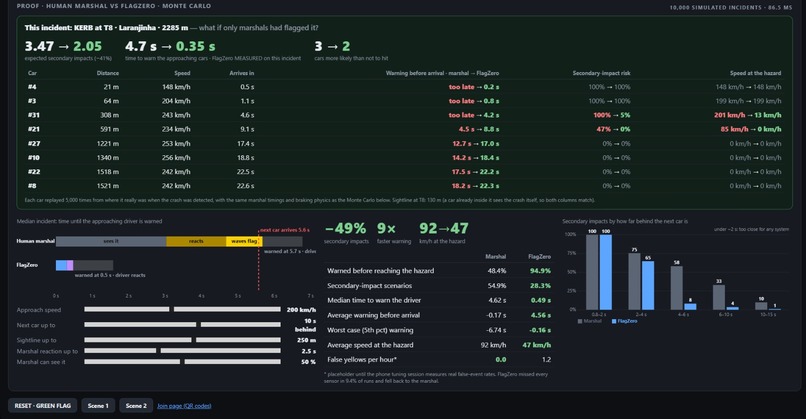Image resolution: width=806 pixels, height=419 pixels.
Task: Click the 'Average speed at the hazard' row
Action: click(438, 345)
